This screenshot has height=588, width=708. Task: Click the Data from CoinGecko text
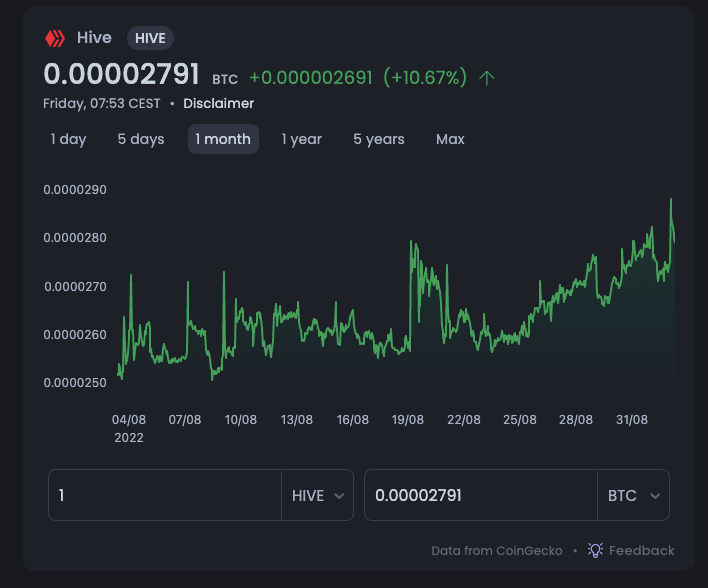[x=497, y=551]
